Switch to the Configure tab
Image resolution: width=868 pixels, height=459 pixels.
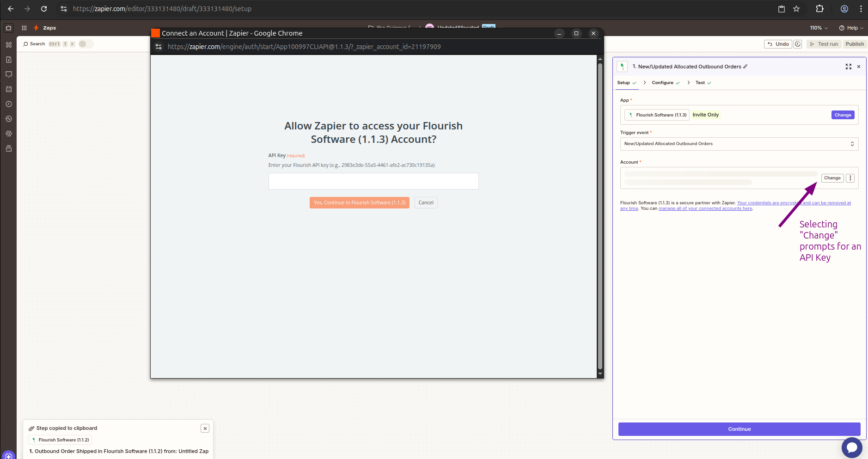pyautogui.click(x=666, y=83)
